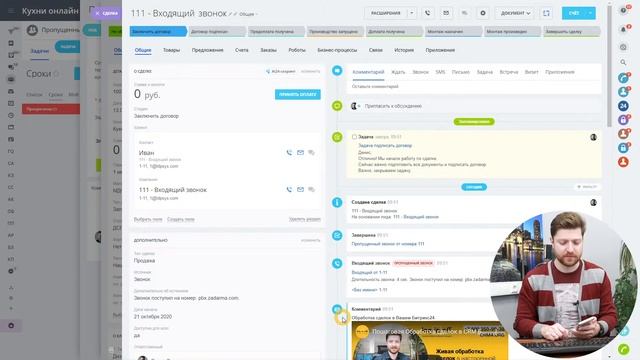Call contact Иван via phone icon
Image resolution: width=640 pixels, height=360 pixels.
(x=289, y=153)
